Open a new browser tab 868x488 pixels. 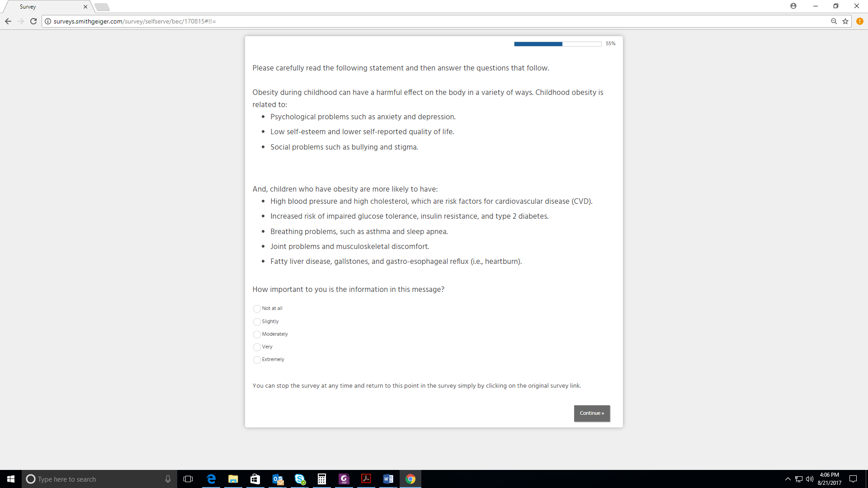click(x=102, y=7)
